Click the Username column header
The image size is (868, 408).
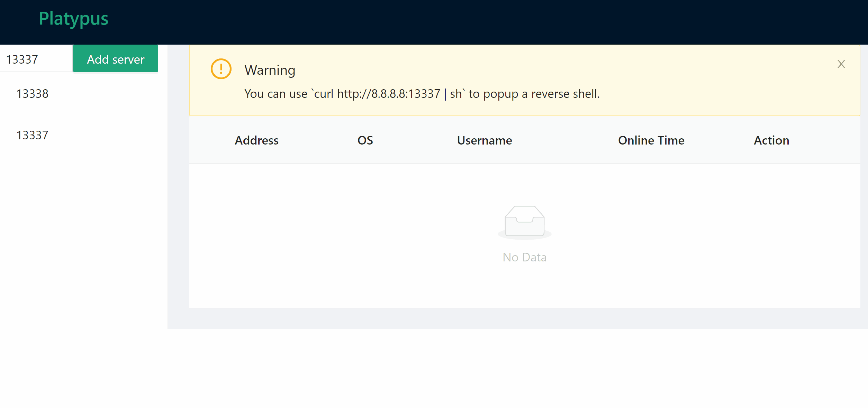tap(484, 140)
